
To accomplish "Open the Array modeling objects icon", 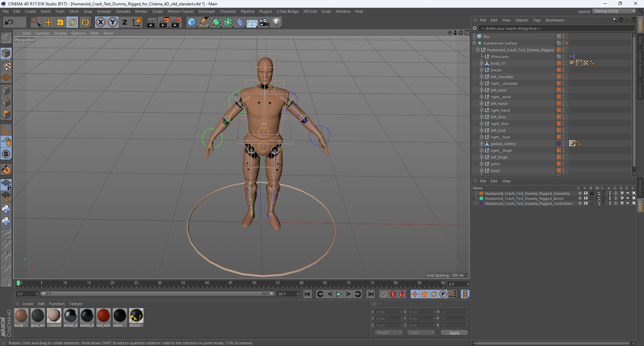I will click(x=228, y=22).
